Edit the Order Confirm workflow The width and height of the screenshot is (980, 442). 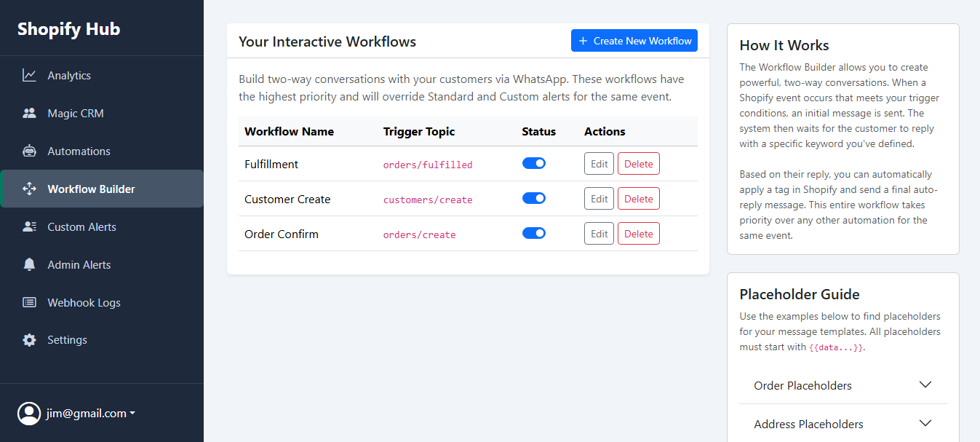(x=599, y=234)
